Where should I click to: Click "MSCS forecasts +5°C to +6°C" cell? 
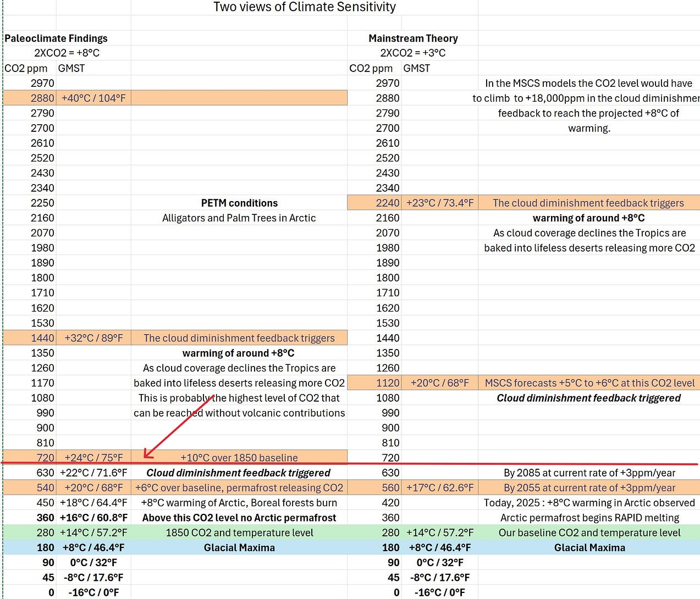pos(589,383)
